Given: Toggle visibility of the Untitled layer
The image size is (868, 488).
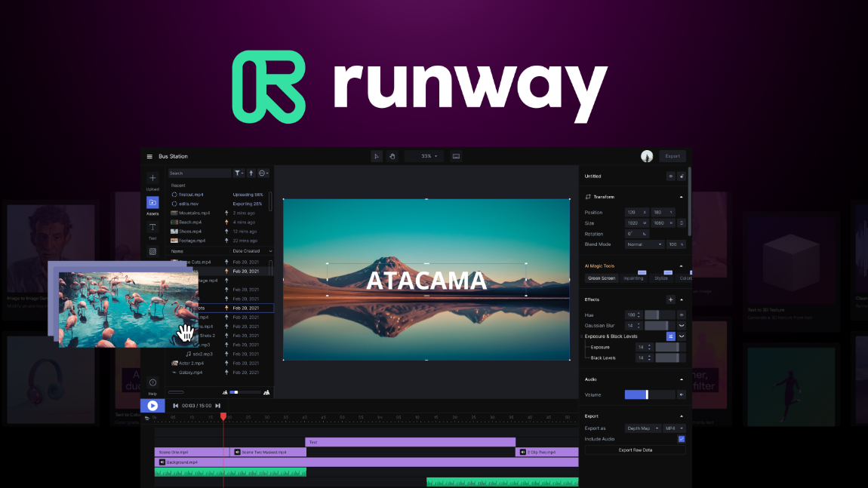Looking at the screenshot, I should pos(670,176).
